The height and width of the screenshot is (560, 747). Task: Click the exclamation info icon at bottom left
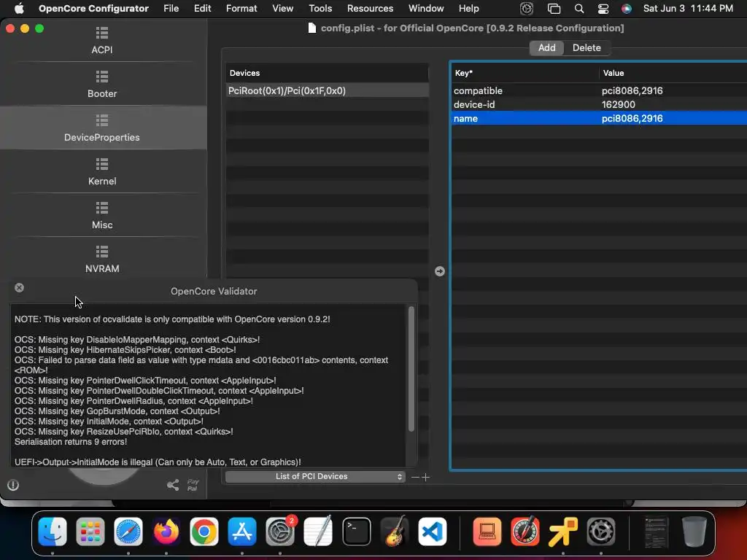pos(13,485)
